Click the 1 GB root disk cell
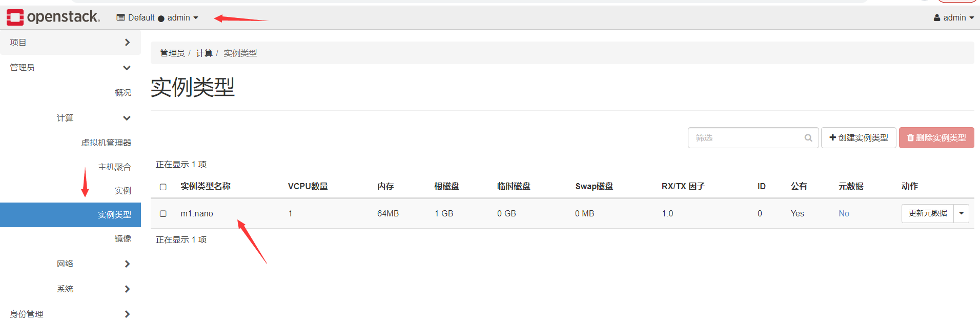The width and height of the screenshot is (980, 321). pyautogui.click(x=444, y=213)
